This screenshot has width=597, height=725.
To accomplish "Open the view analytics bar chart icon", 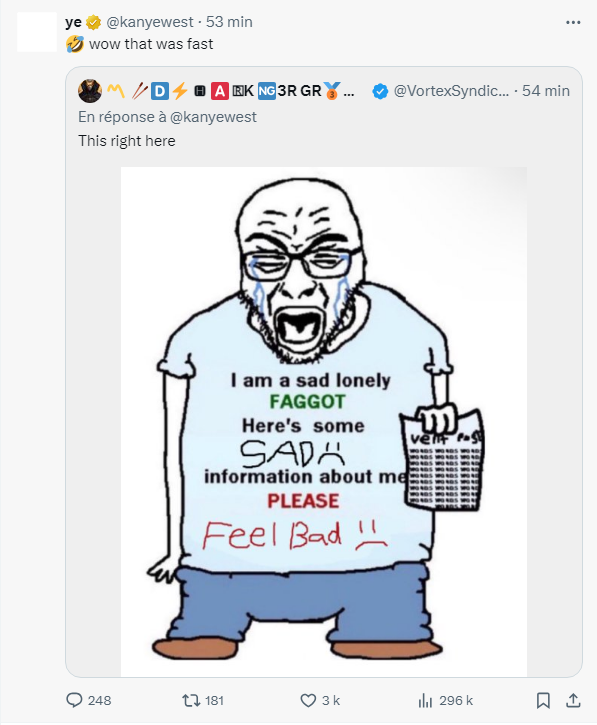I will tap(425, 700).
